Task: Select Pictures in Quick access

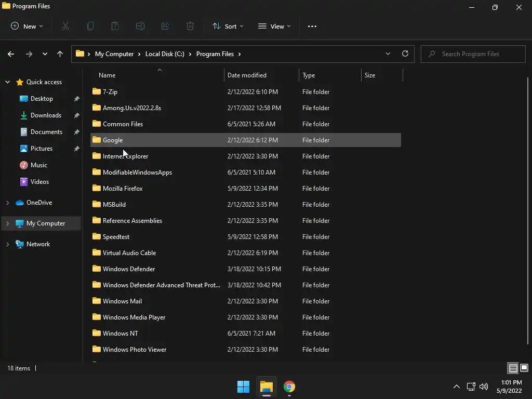Action: [42, 149]
